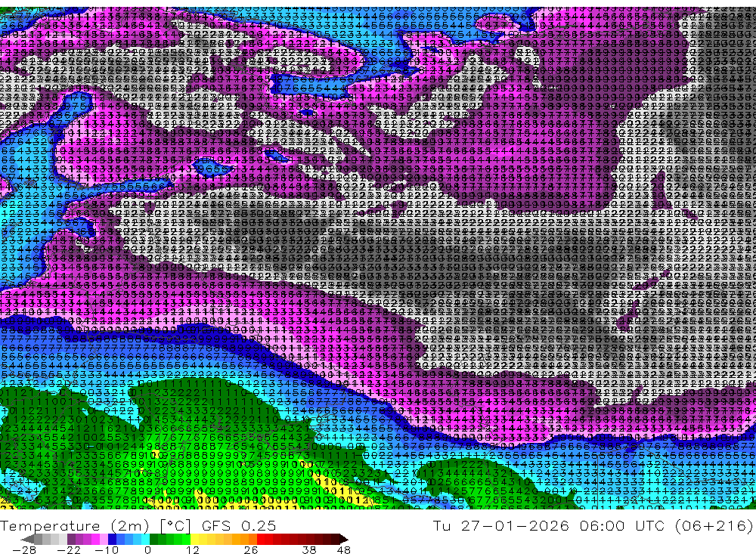Click the '-28' legend value
Image resolution: width=756 pixels, height=554 pixels.
[x=24, y=549]
